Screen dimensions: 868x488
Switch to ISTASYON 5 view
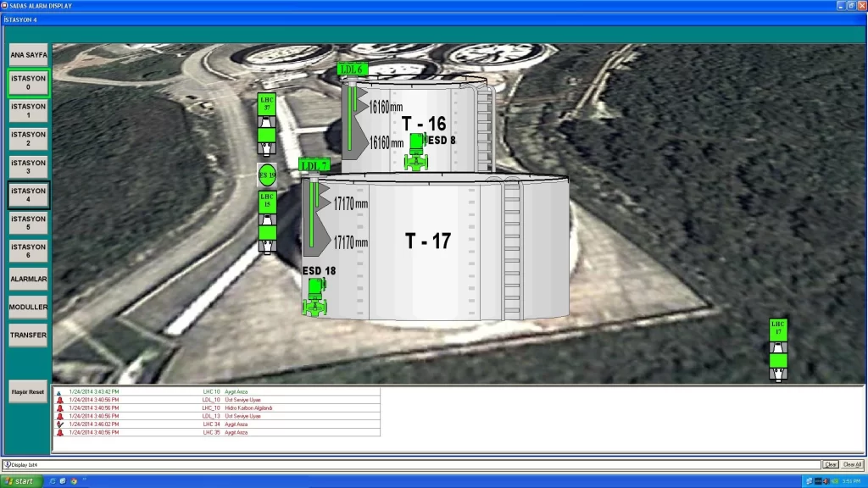coord(29,224)
